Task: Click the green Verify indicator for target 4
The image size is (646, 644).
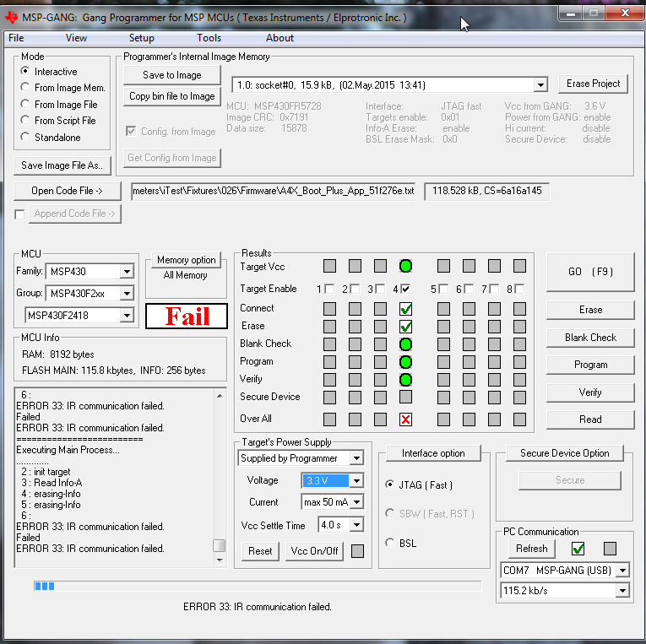Action: tap(405, 380)
